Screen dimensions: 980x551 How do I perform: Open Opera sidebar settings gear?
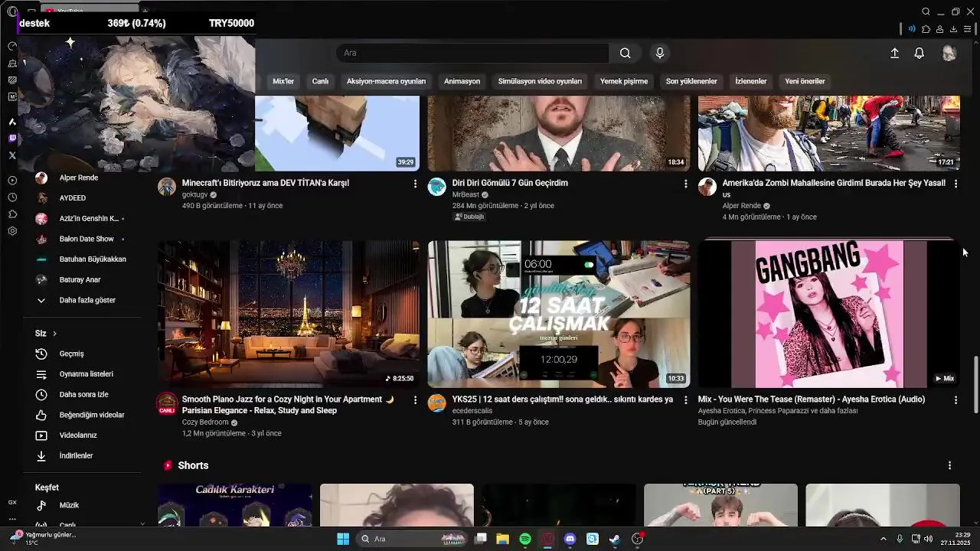[12, 231]
